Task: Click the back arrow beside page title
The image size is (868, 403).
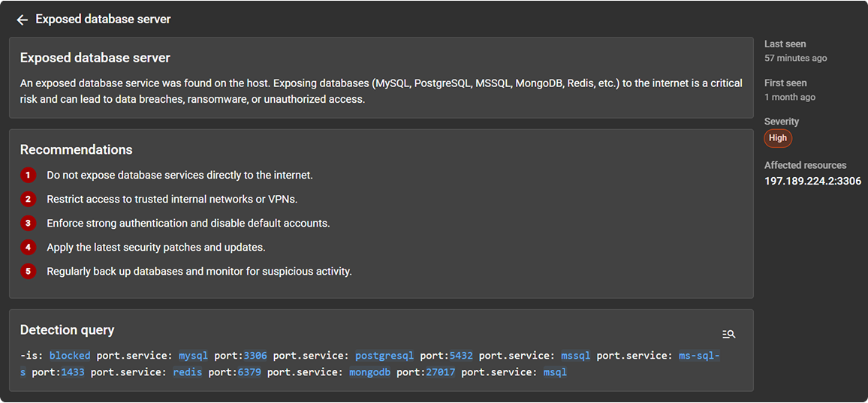Action: pos(22,20)
